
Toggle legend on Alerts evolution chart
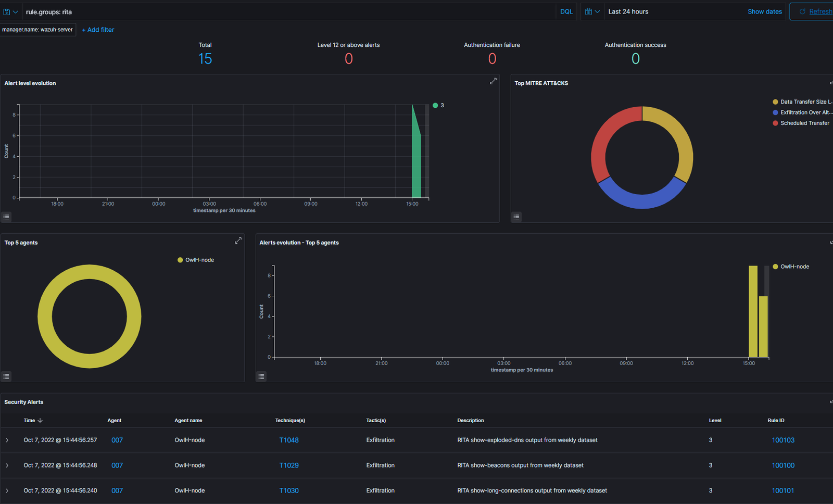coord(261,376)
